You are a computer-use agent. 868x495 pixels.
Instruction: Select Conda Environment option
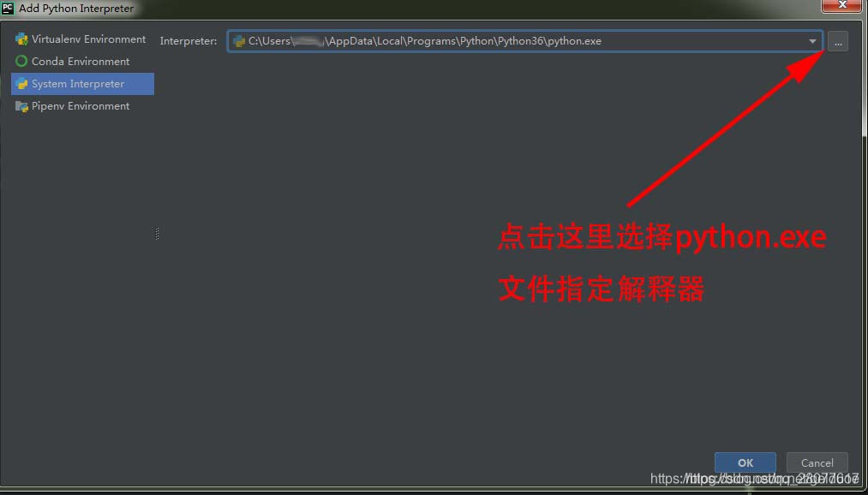tap(82, 62)
